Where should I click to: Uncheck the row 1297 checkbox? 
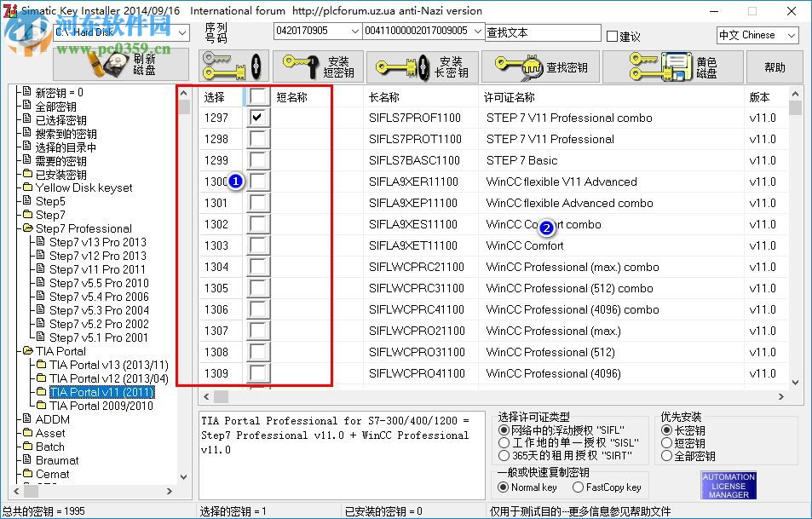tap(257, 118)
